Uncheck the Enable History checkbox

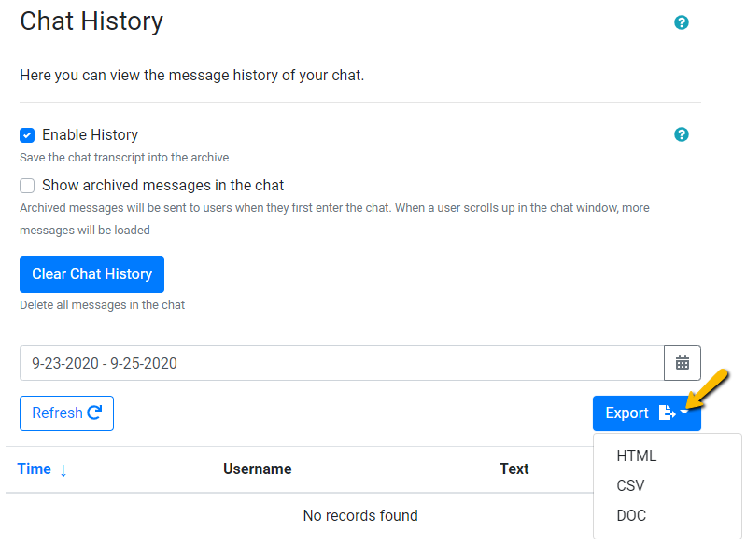28,134
